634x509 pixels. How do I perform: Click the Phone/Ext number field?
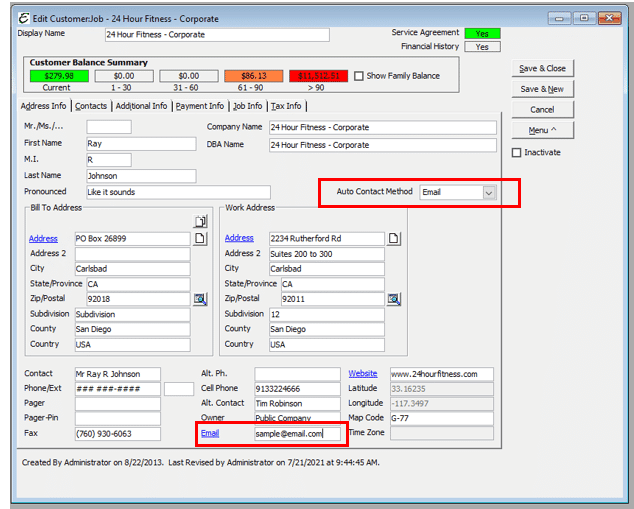[x=118, y=389]
